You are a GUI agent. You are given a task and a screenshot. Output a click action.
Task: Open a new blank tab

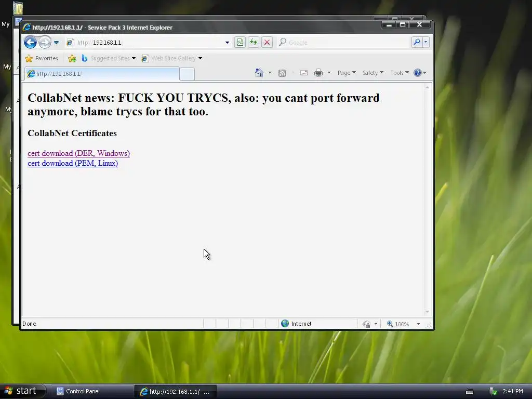click(x=187, y=74)
